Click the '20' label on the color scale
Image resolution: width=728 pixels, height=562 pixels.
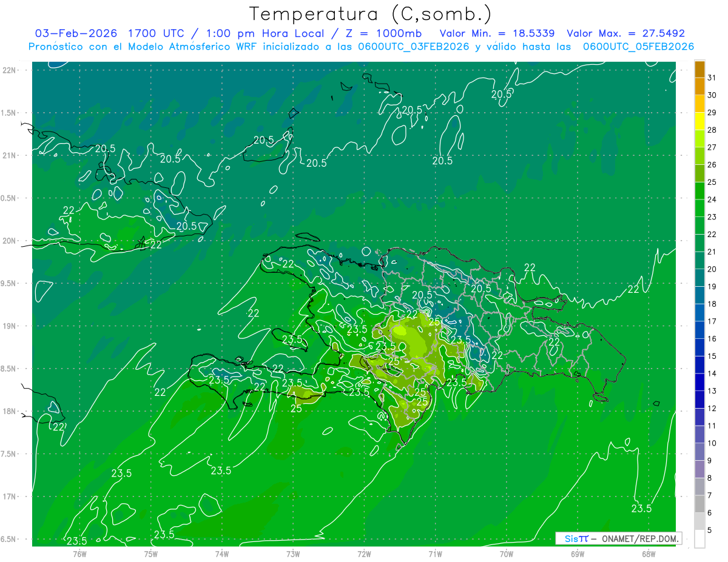(x=712, y=269)
